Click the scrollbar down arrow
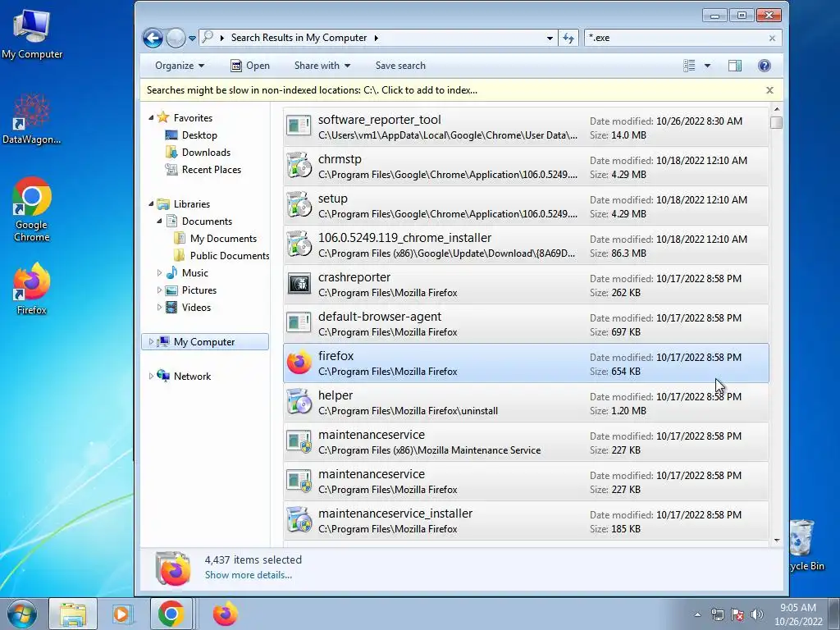 coord(777,541)
